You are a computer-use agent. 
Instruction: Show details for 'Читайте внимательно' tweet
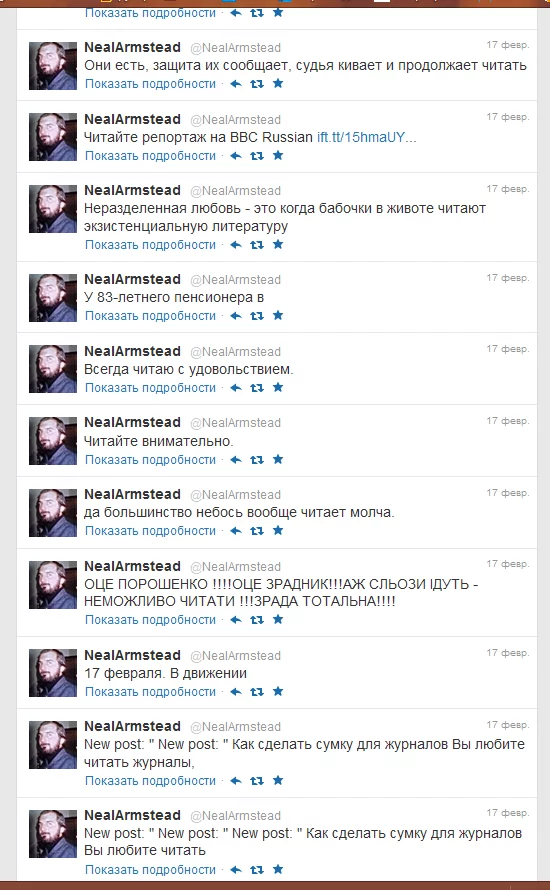(150, 459)
